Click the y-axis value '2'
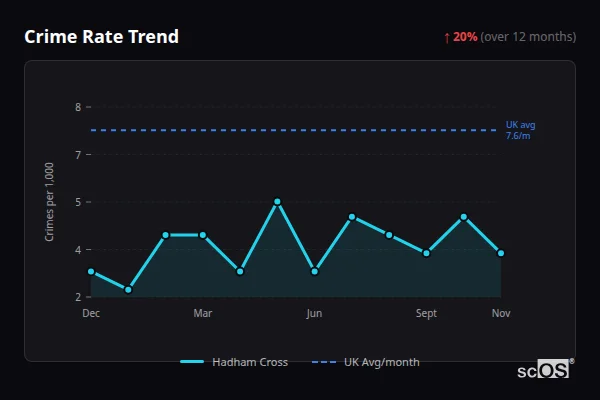Image resolution: width=600 pixels, height=400 pixels. point(78,297)
